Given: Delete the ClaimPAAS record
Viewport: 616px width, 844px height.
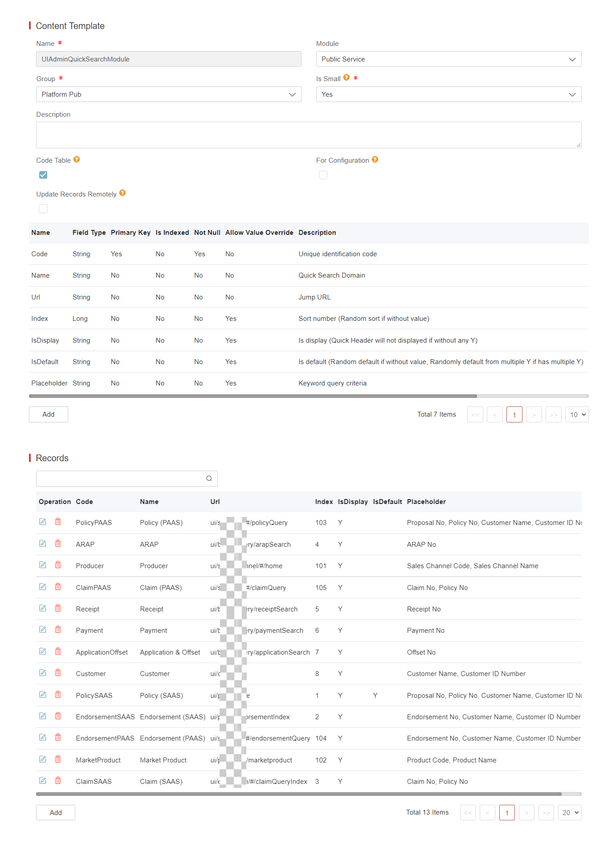Looking at the screenshot, I should 58,587.
